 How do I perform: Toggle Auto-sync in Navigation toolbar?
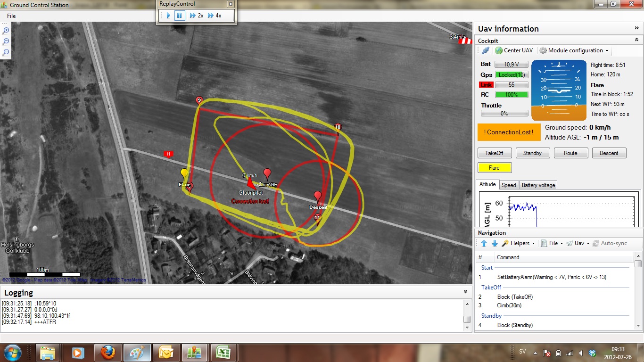610,243
